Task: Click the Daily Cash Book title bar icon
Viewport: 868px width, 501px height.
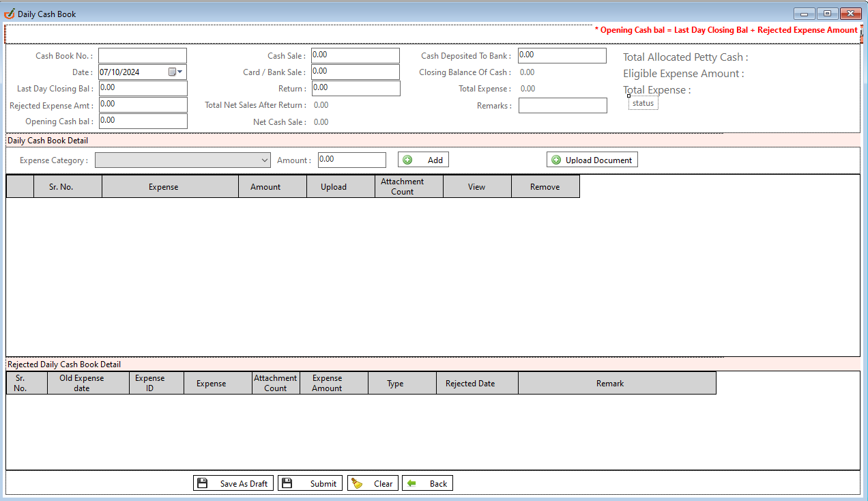Action: pos(10,14)
